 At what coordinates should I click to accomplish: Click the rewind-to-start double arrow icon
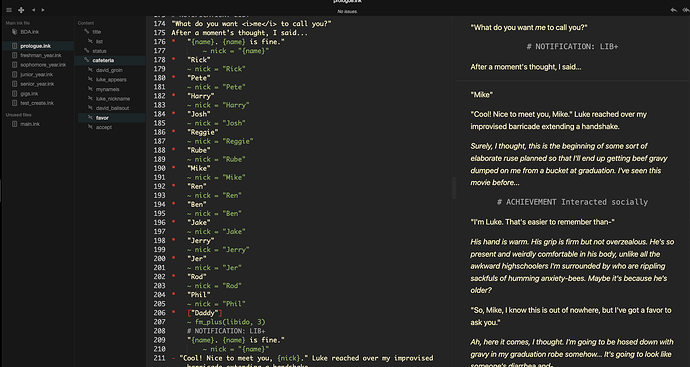click(x=686, y=10)
